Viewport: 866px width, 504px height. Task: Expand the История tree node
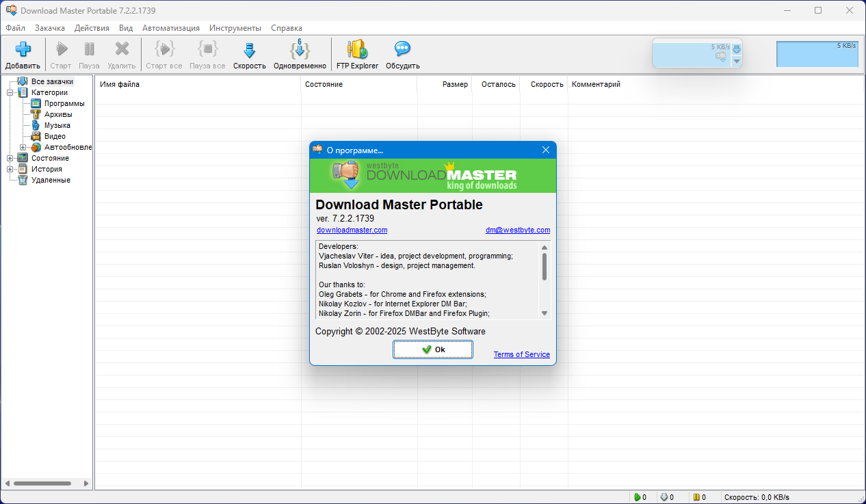pyautogui.click(x=10, y=169)
